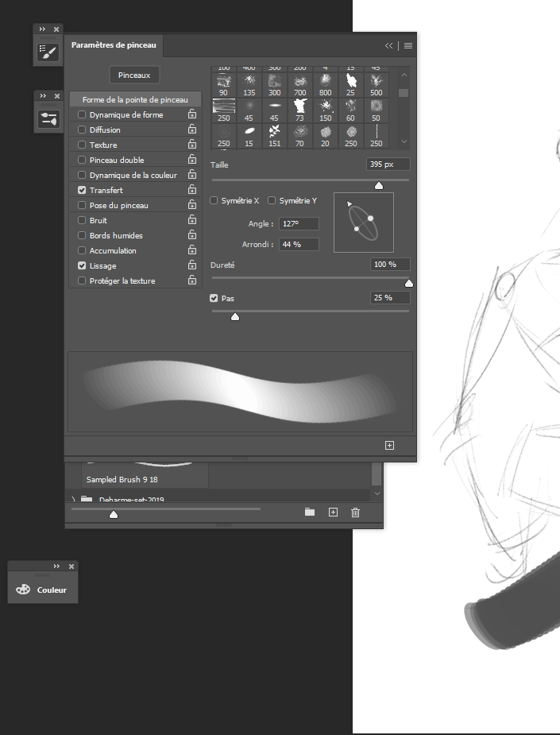Choose the 700 brush tip

point(300,85)
